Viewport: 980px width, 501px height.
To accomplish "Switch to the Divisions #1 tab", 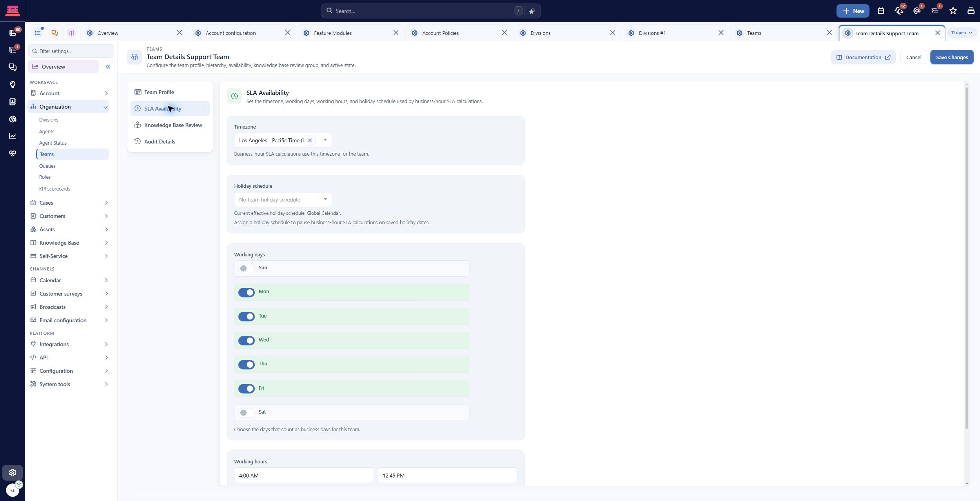I will (652, 33).
